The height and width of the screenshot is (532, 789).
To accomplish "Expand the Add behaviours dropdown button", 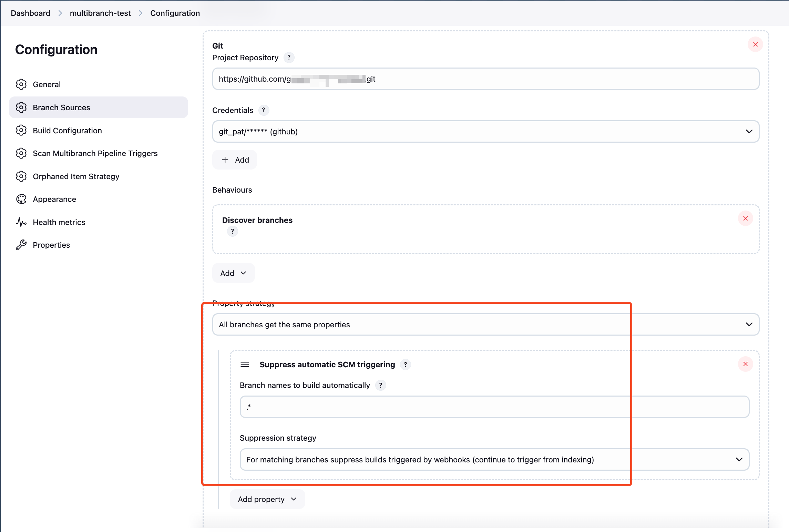I will 233,273.
